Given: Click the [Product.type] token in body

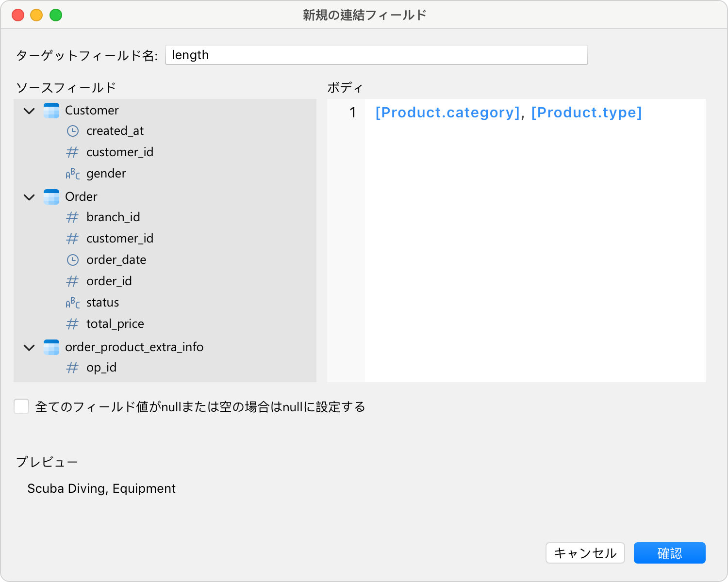Looking at the screenshot, I should pyautogui.click(x=586, y=113).
